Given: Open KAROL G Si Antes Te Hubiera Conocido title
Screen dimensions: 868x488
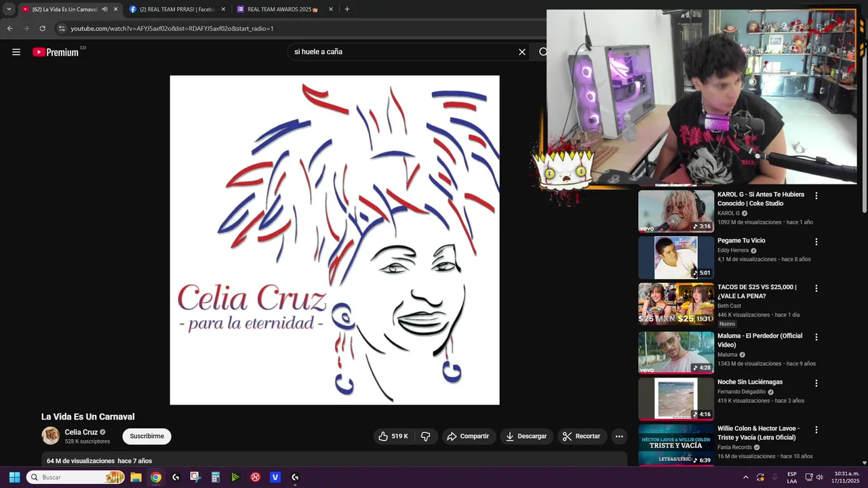Looking at the screenshot, I should [761, 199].
